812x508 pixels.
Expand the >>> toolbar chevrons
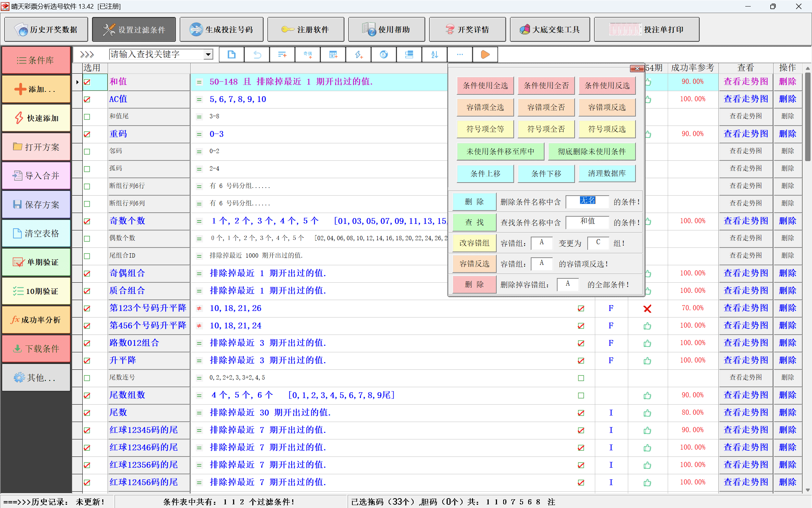87,55
